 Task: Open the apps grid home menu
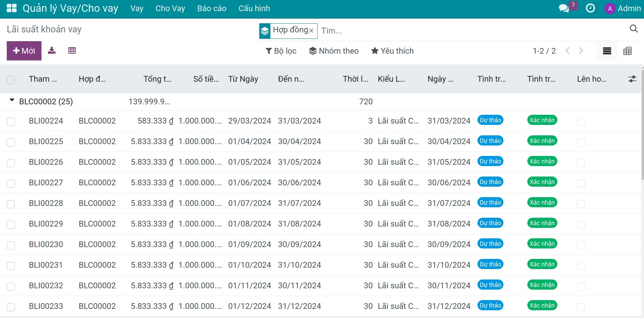pyautogui.click(x=12, y=8)
